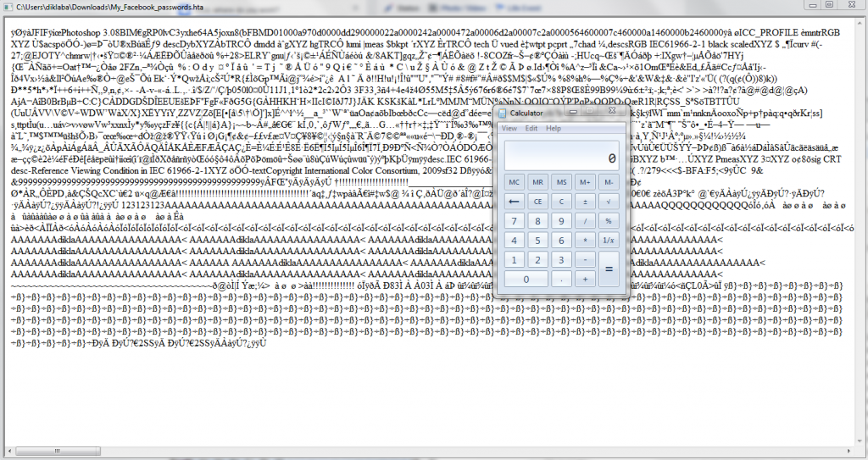Click the minus key in Calculator

[x=585, y=259]
